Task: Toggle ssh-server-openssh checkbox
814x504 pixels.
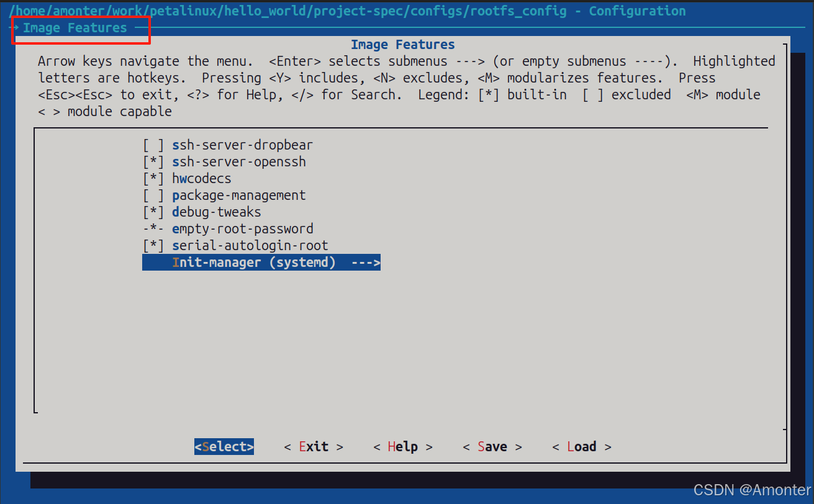Action: point(153,162)
